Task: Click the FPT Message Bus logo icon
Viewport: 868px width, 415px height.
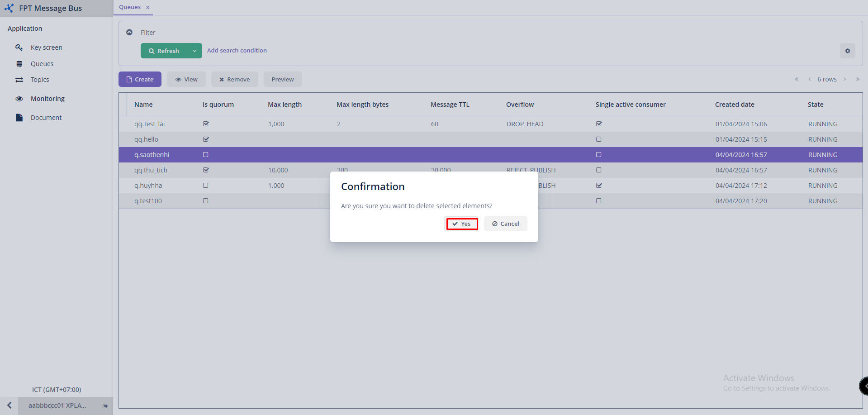Action: point(9,8)
